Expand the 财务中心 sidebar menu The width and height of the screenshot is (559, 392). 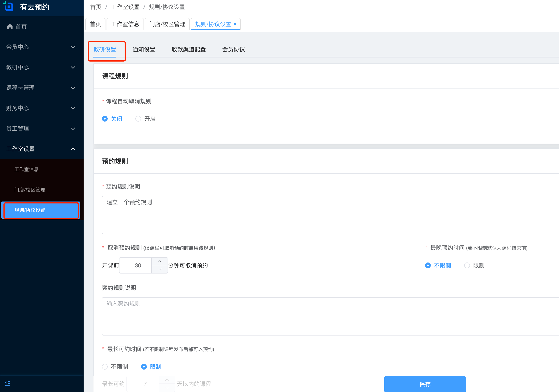click(42, 108)
